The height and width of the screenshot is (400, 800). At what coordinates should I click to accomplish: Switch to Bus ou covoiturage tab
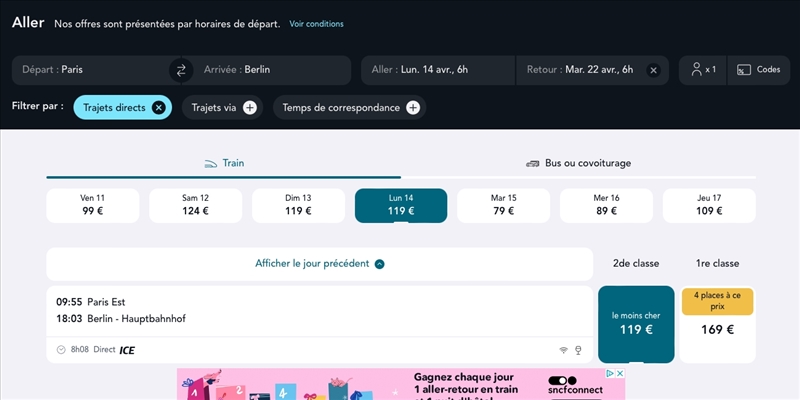coord(578,163)
